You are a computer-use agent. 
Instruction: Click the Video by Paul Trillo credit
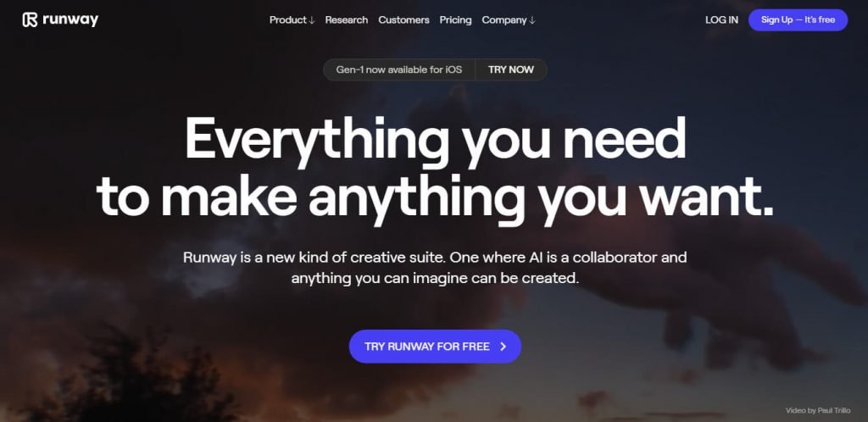click(x=818, y=410)
